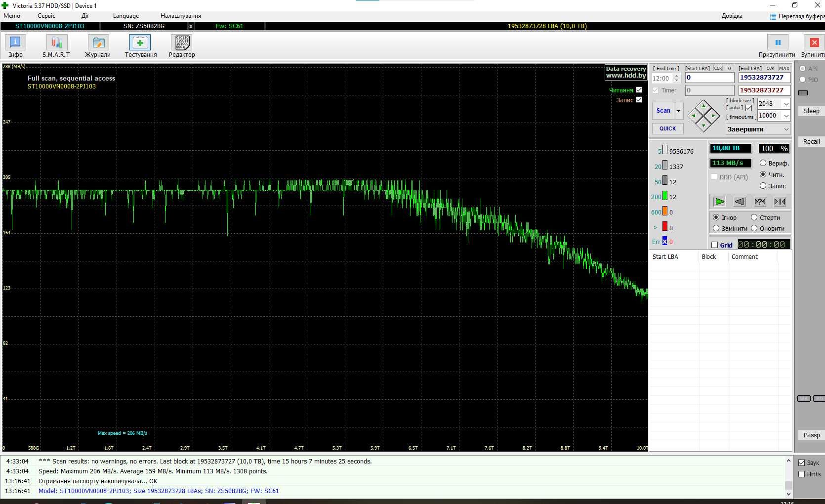Toggle the Запис write graph checkbox
Image resolution: width=825 pixels, height=504 pixels.
pos(639,100)
